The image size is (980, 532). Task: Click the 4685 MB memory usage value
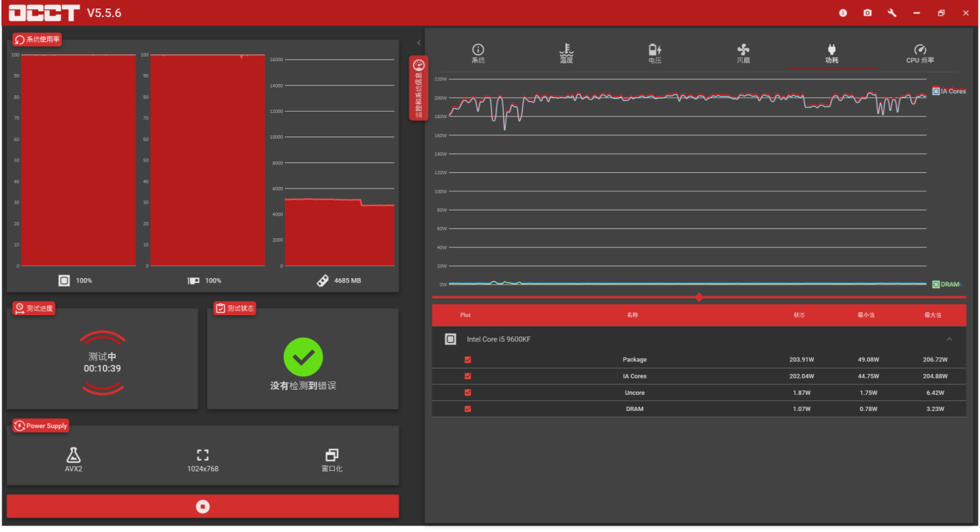(x=348, y=281)
